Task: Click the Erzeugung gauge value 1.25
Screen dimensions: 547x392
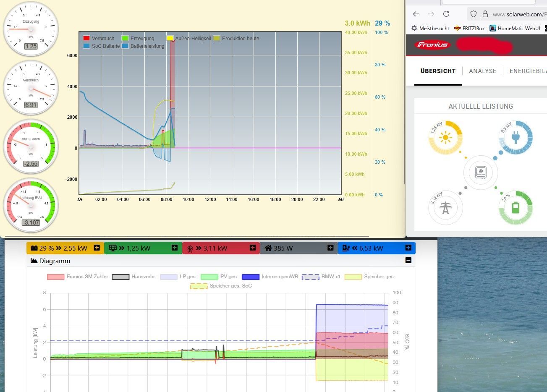Action: click(31, 46)
